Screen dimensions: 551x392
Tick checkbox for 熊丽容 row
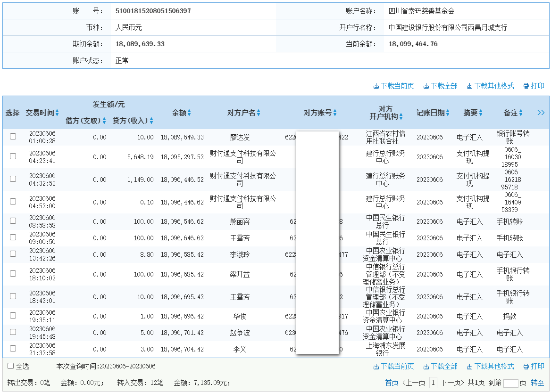tap(13, 221)
